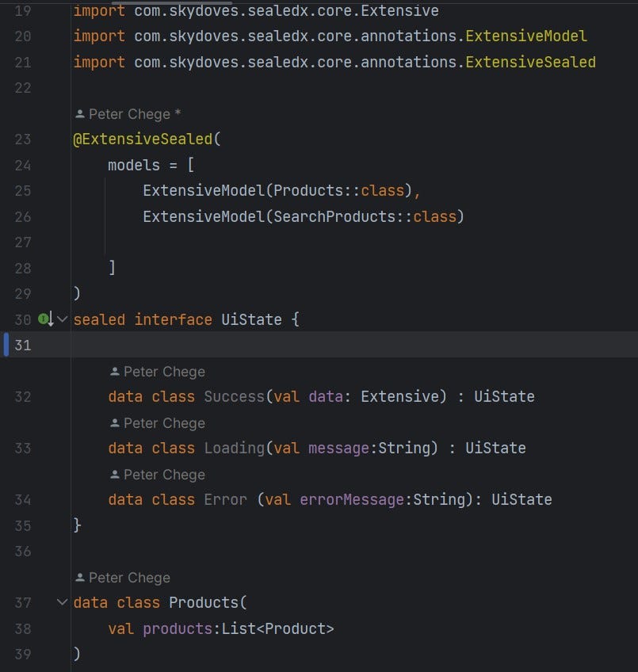Click the message parameter in the Loading class

[338, 448]
